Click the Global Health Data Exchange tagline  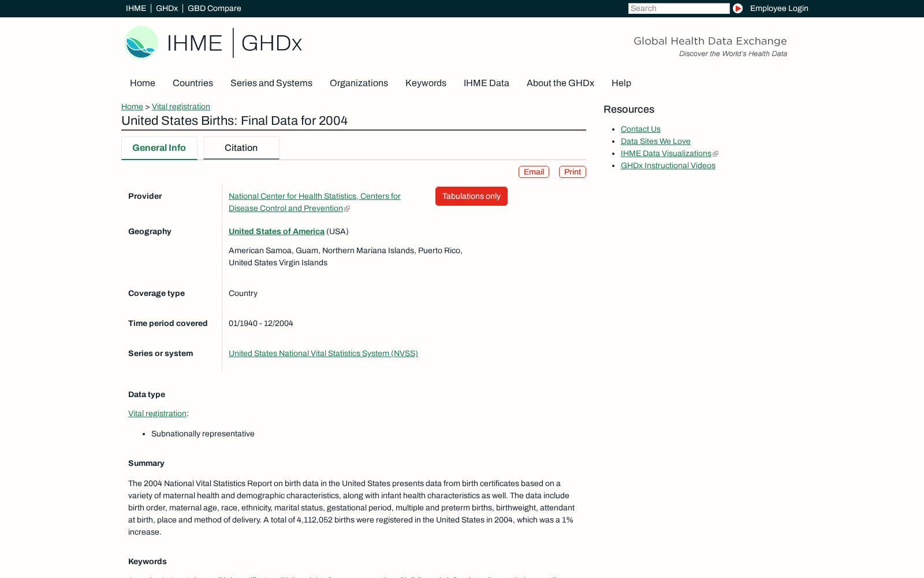tap(710, 41)
